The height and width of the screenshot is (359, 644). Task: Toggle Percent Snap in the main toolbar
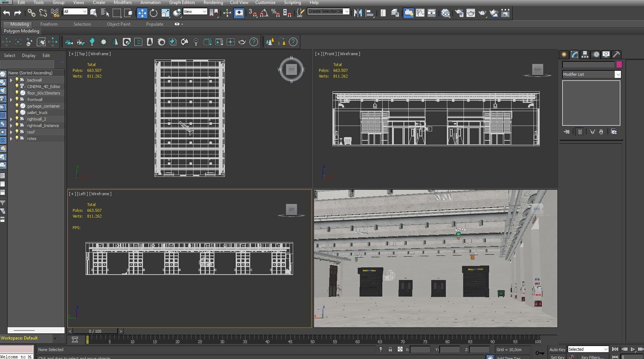(x=275, y=13)
